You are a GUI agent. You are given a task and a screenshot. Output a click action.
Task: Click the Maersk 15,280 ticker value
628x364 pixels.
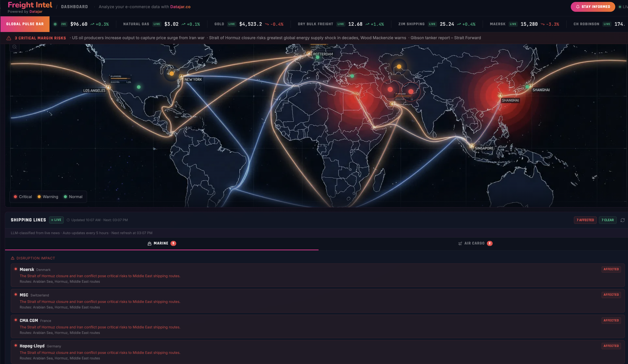[x=529, y=24]
